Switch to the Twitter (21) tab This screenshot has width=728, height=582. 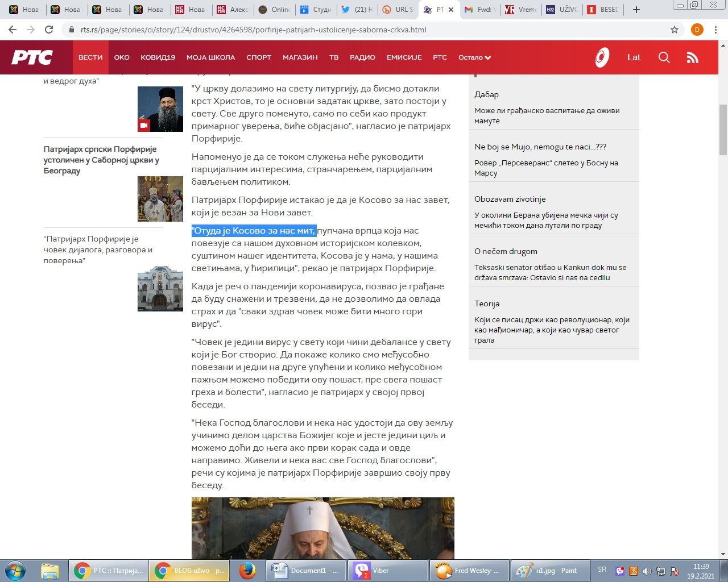click(x=356, y=10)
